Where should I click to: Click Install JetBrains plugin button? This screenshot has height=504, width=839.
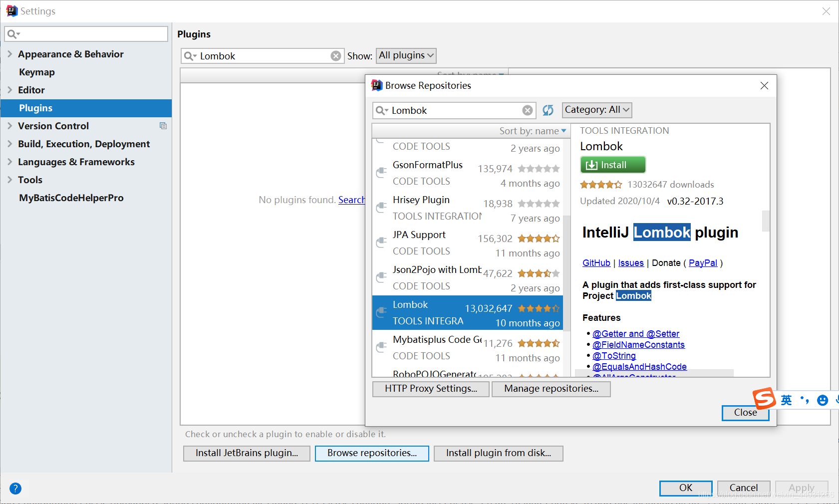coord(247,453)
